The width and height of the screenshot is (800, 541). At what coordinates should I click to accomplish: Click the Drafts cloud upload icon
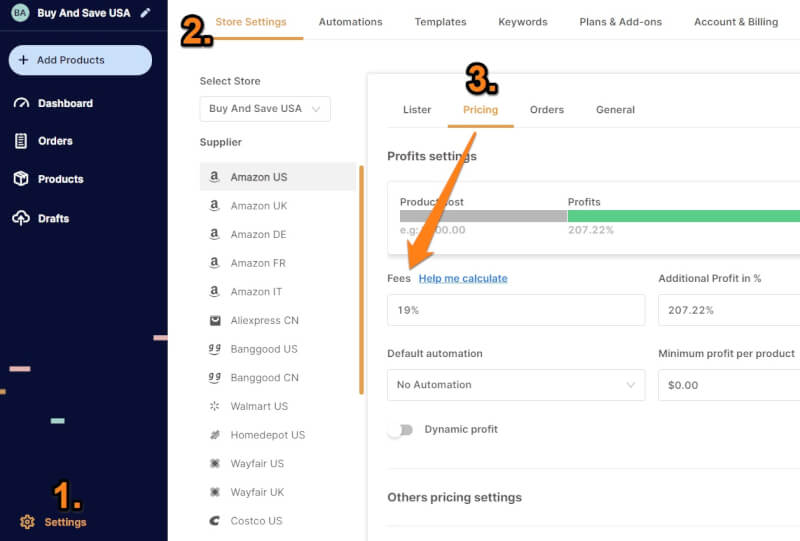21,218
